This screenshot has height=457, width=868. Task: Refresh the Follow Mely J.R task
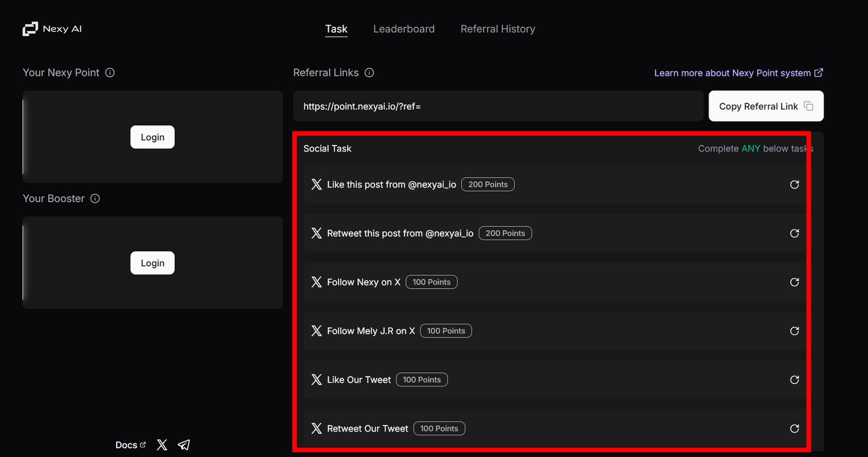tap(794, 331)
